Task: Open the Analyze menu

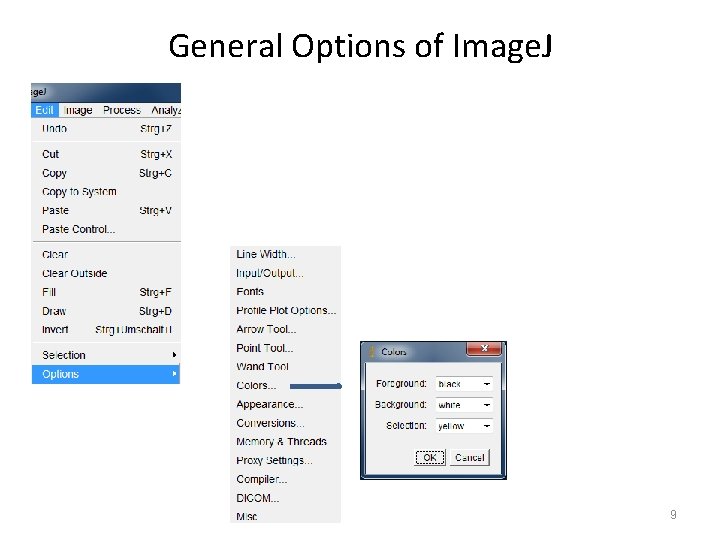Action: pos(166,110)
